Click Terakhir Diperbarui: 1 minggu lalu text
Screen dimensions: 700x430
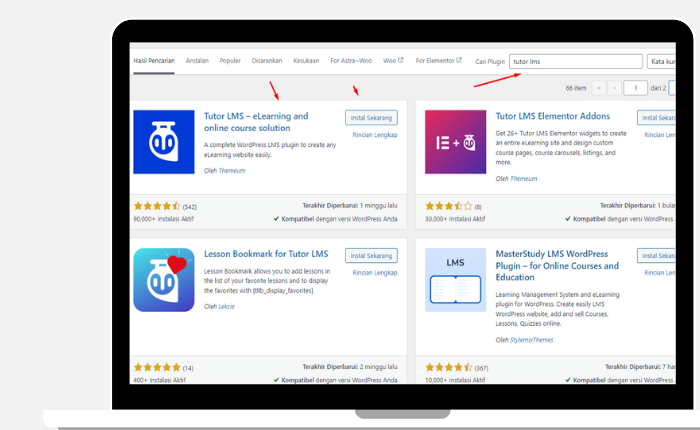[350, 206]
